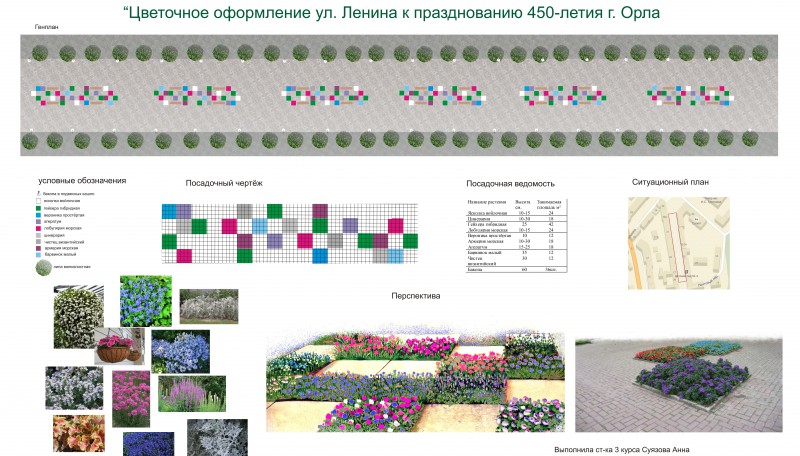Click the 'Генплан' label
Screen dimensions: 800x456
click(x=46, y=27)
